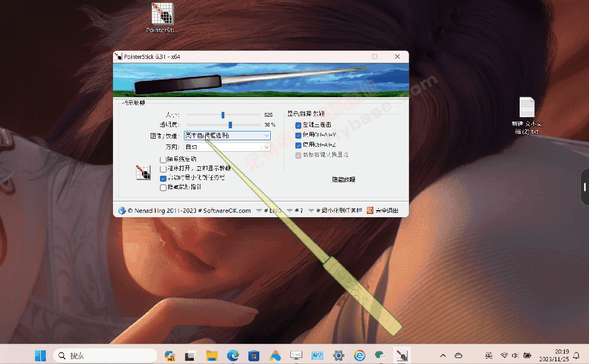The image size is (589, 364).
Task: Open the Settings gear on the taskbar
Action: [338, 355]
